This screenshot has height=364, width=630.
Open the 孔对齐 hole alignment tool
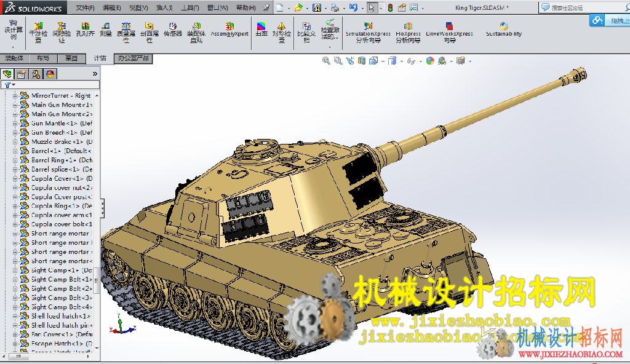(x=85, y=30)
